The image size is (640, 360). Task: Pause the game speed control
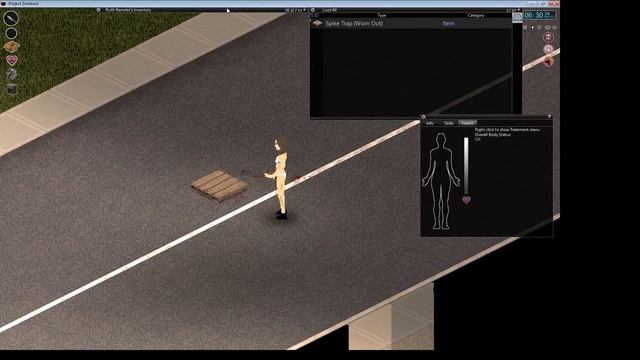(525, 27)
